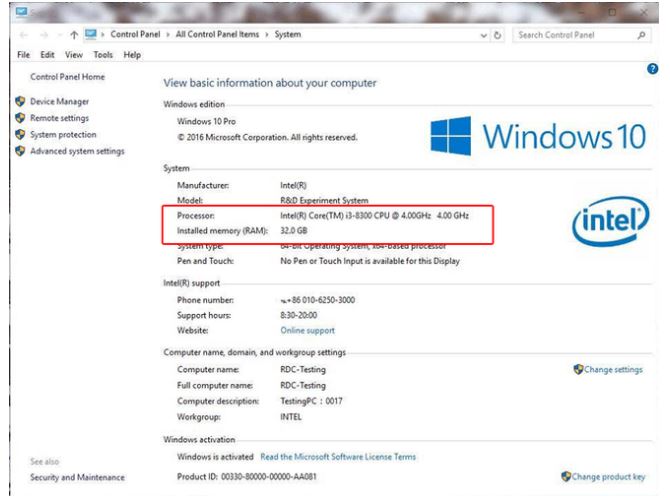Open the recent locations dropdown arrow
The width and height of the screenshot is (670, 504).
click(x=60, y=35)
